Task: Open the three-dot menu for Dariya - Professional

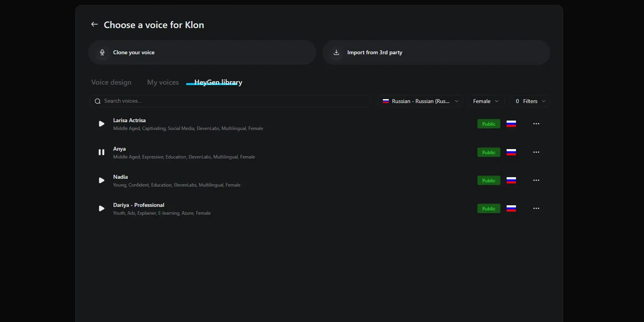Action: click(536, 208)
